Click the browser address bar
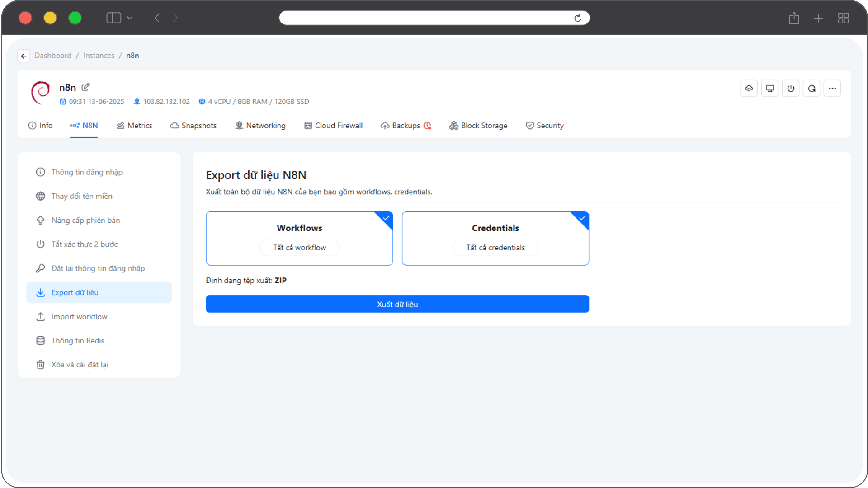The height and width of the screenshot is (488, 868). [x=434, y=18]
